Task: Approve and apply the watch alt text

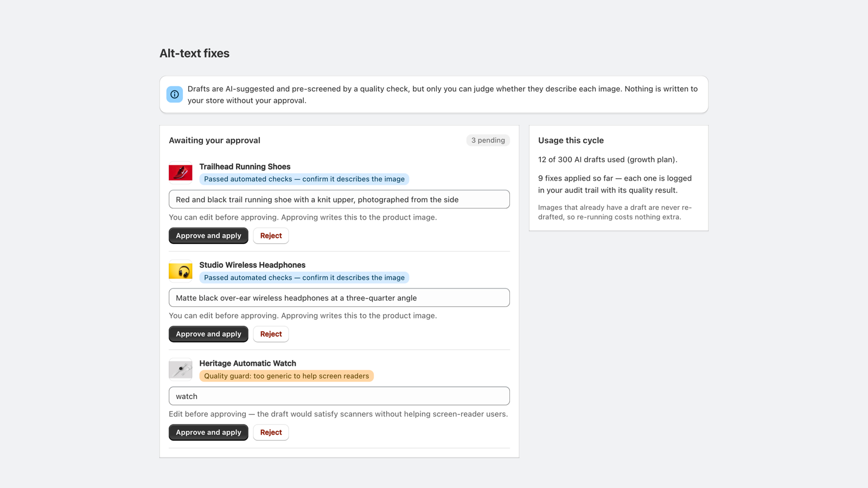Action: pos(208,433)
